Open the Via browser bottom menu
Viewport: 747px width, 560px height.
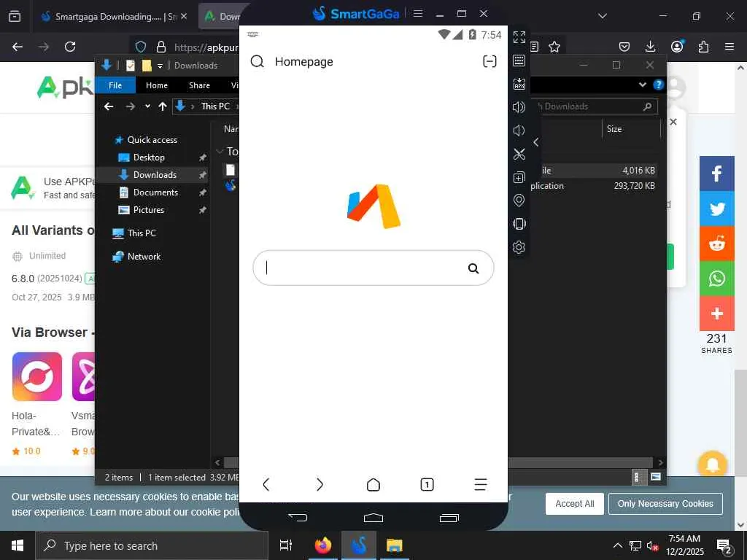point(481,485)
